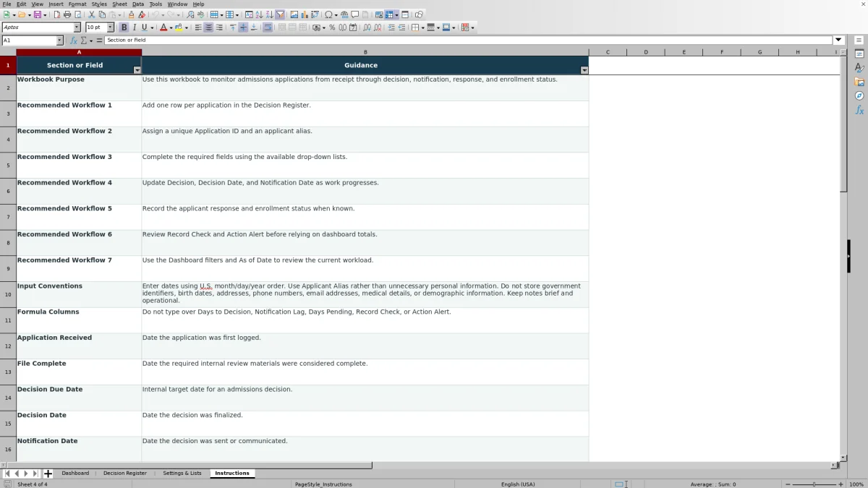Click the English (USA) language status field
Screen dimensions: 868x488
click(x=519, y=484)
